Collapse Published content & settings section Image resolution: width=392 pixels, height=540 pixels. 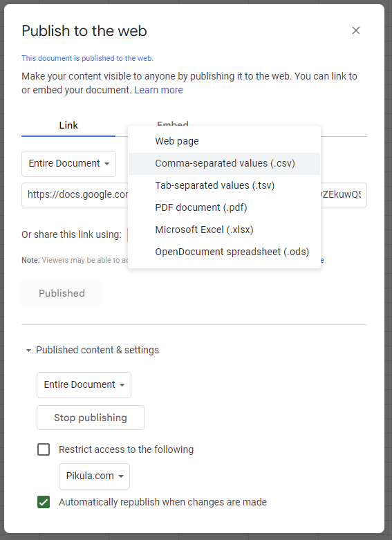93,350
